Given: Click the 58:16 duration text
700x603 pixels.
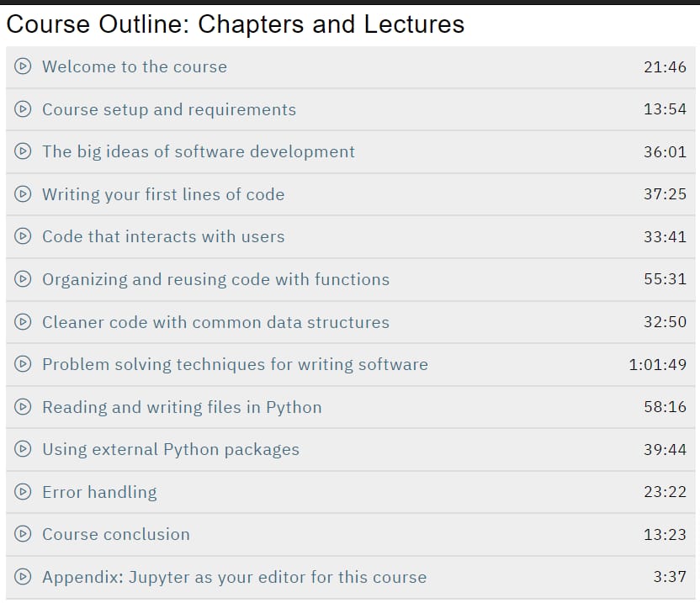Looking at the screenshot, I should pos(666,407).
